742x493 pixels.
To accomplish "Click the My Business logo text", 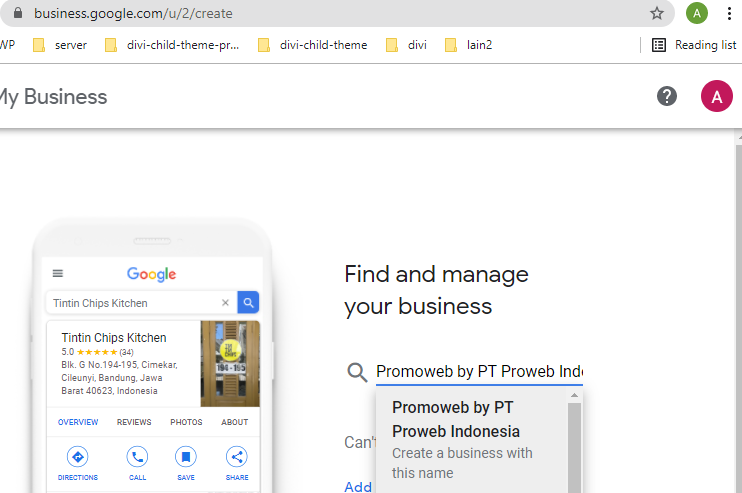I will pos(53,97).
